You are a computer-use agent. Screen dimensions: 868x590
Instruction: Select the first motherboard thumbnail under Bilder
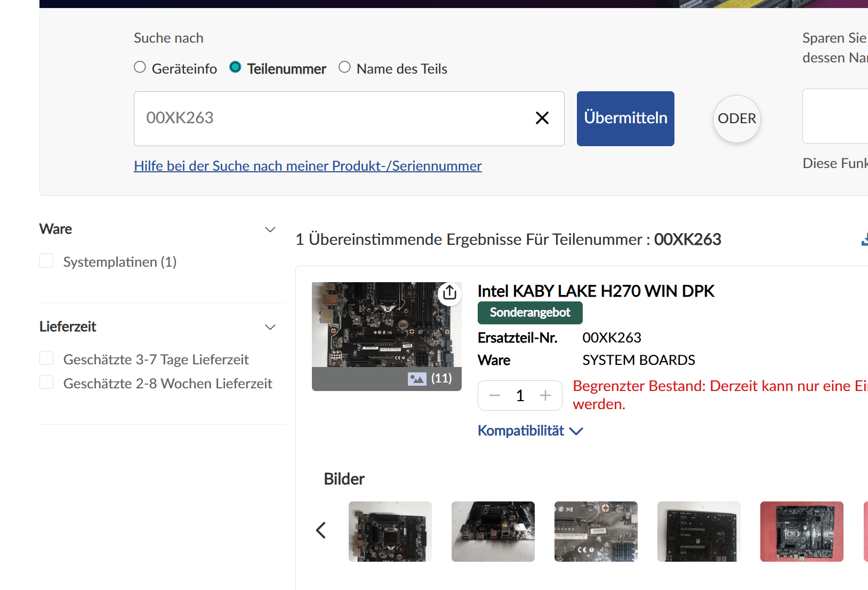(390, 531)
